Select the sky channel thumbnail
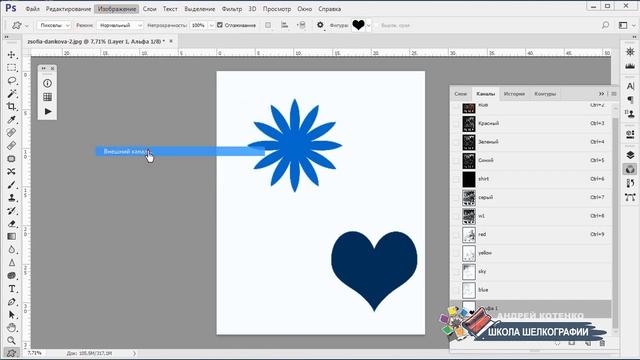Viewport: 640px width, 360px height. point(469,271)
